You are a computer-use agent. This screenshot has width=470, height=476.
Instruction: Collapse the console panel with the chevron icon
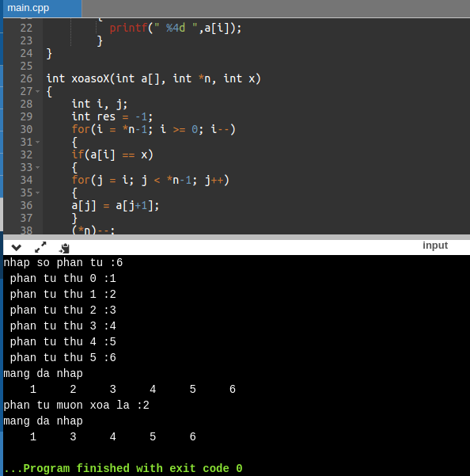point(17,248)
